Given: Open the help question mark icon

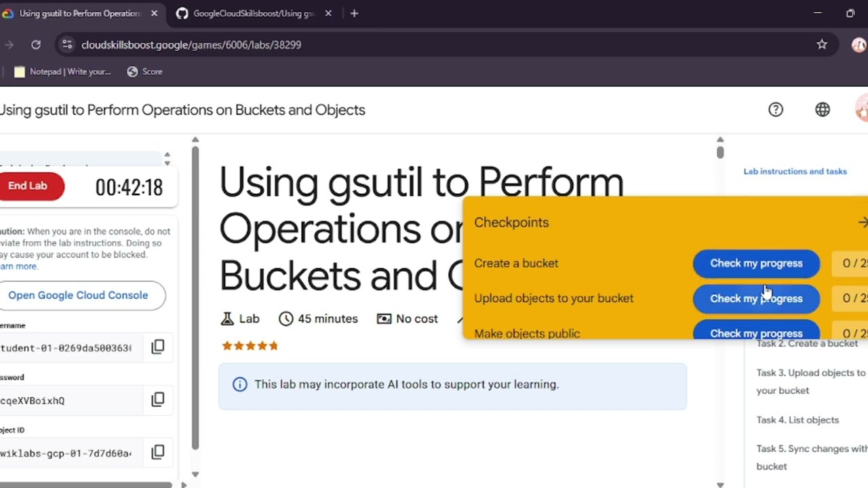Looking at the screenshot, I should (776, 110).
